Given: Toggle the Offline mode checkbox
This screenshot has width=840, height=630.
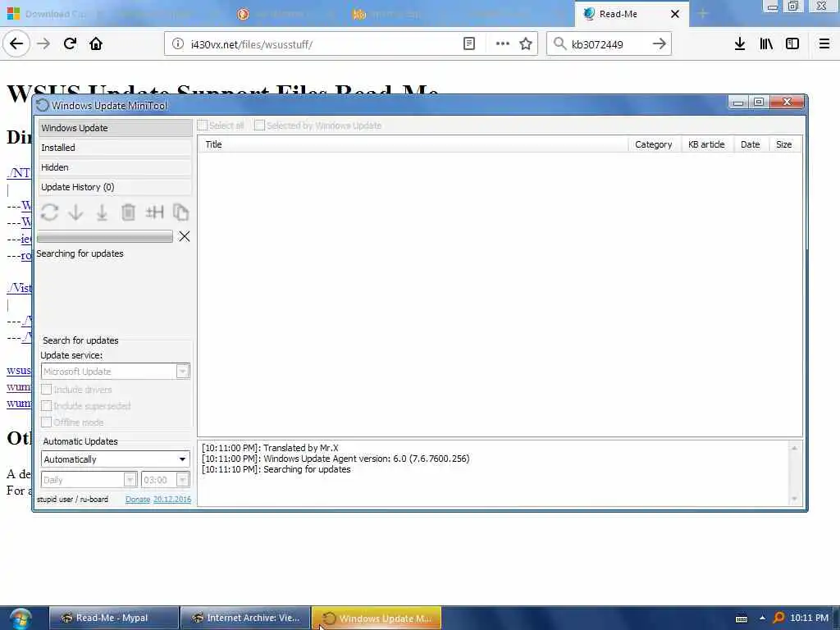Looking at the screenshot, I should click(x=47, y=422).
